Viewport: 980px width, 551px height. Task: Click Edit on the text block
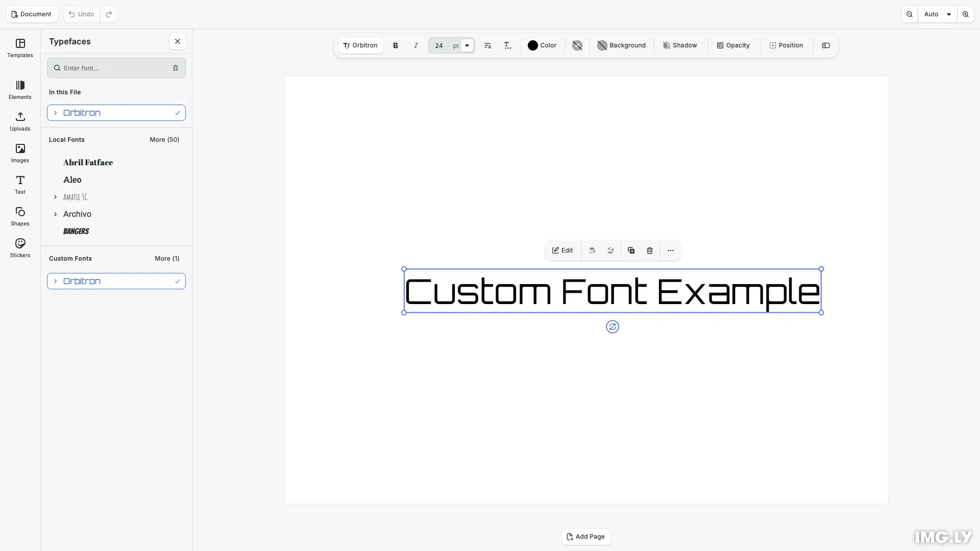(562, 251)
